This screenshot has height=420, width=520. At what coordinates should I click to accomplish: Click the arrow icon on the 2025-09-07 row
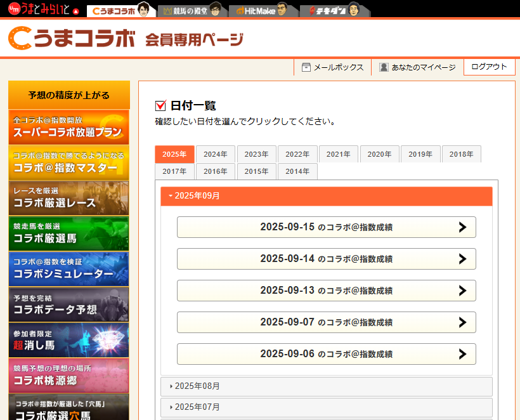(463, 322)
